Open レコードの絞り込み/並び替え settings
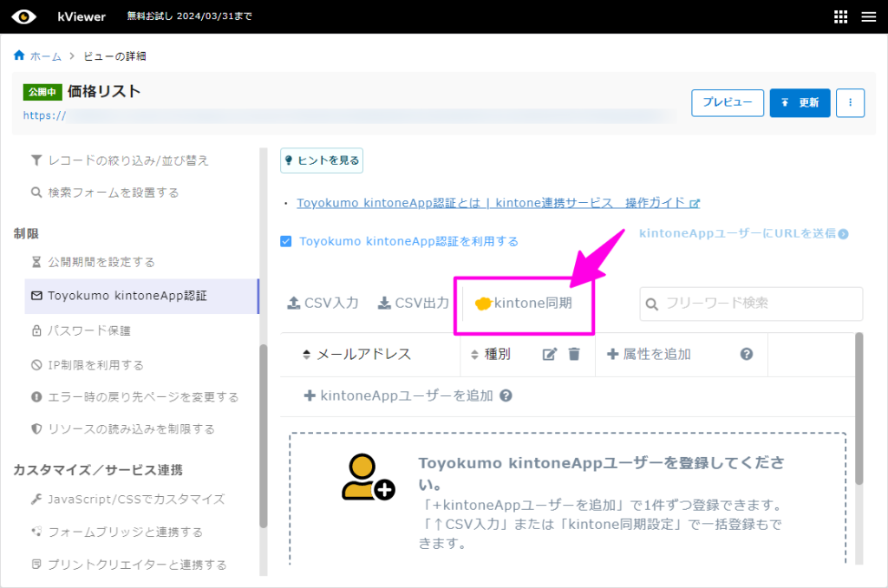Image resolution: width=888 pixels, height=588 pixels. click(120, 161)
